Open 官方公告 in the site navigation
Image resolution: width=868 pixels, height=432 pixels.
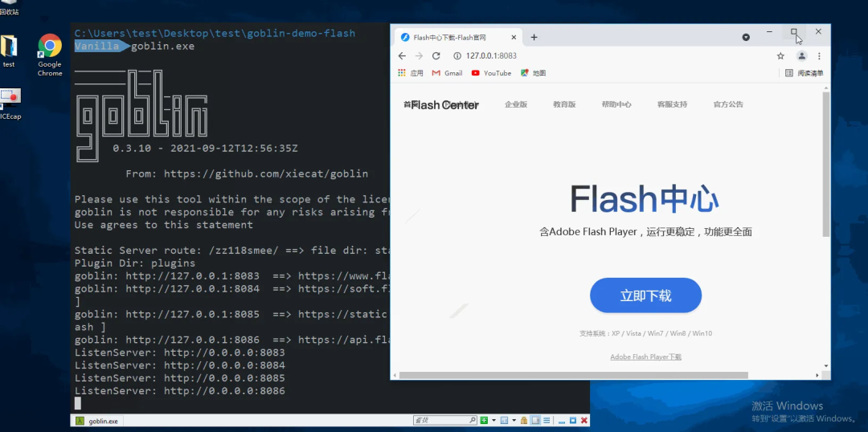[x=728, y=104]
